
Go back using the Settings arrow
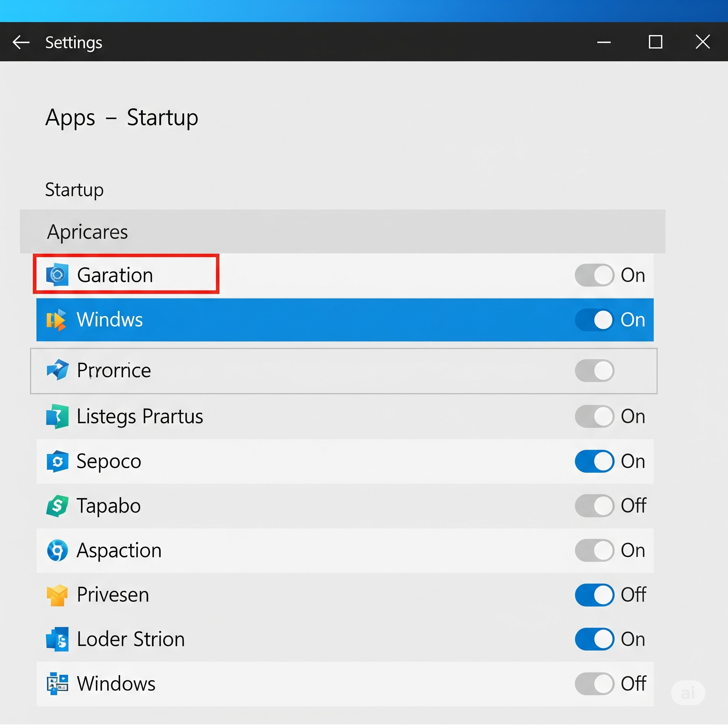click(21, 42)
